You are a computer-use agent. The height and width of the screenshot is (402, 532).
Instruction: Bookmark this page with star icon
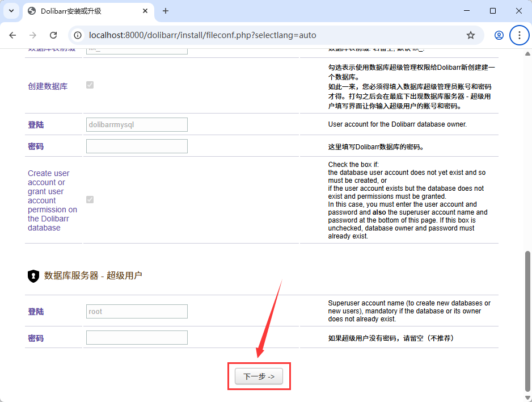(471, 35)
